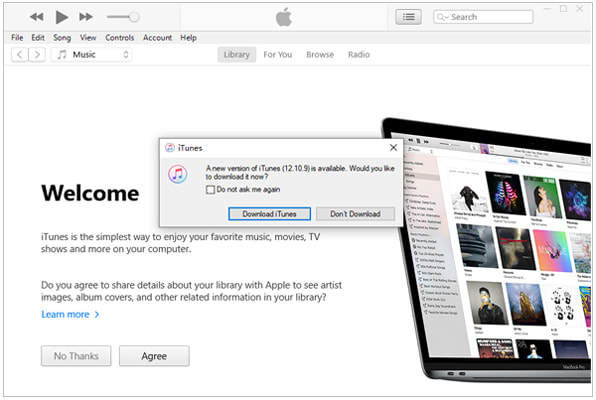Open the Help menu
The width and height of the screenshot is (596, 400).
click(189, 38)
